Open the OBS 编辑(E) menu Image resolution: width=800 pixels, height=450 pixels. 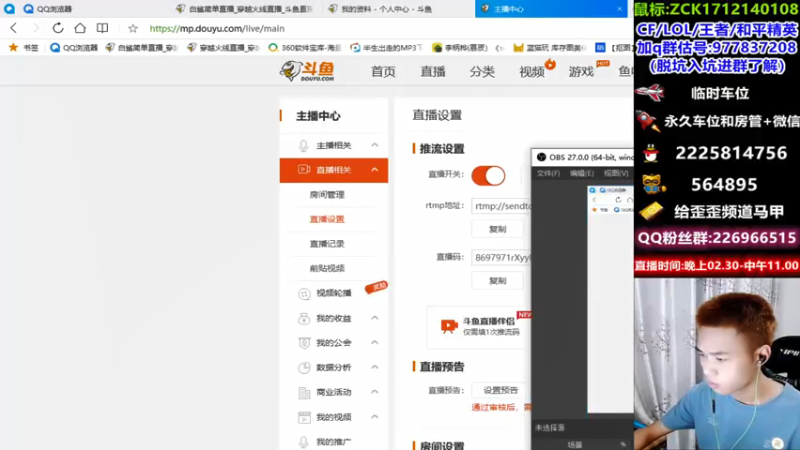pyautogui.click(x=582, y=173)
